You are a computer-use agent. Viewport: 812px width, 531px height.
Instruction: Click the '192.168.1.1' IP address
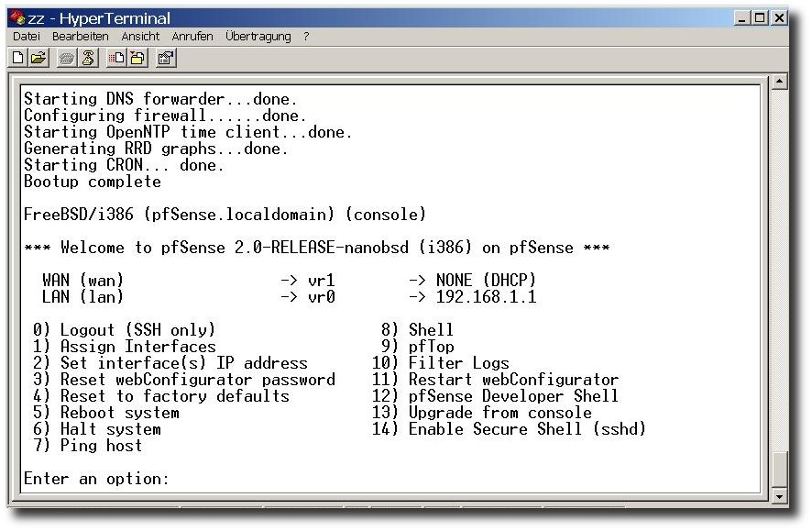[486, 297]
